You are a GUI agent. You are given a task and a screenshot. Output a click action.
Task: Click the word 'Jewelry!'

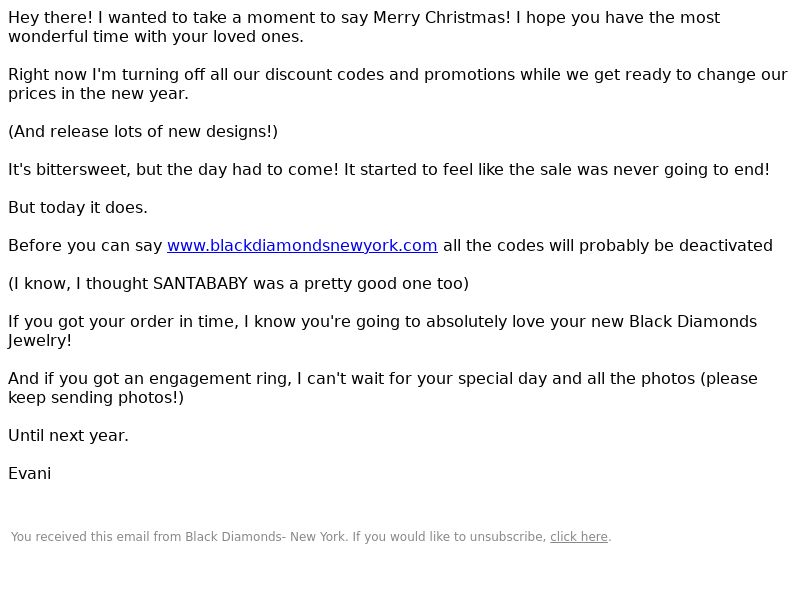click(39, 341)
